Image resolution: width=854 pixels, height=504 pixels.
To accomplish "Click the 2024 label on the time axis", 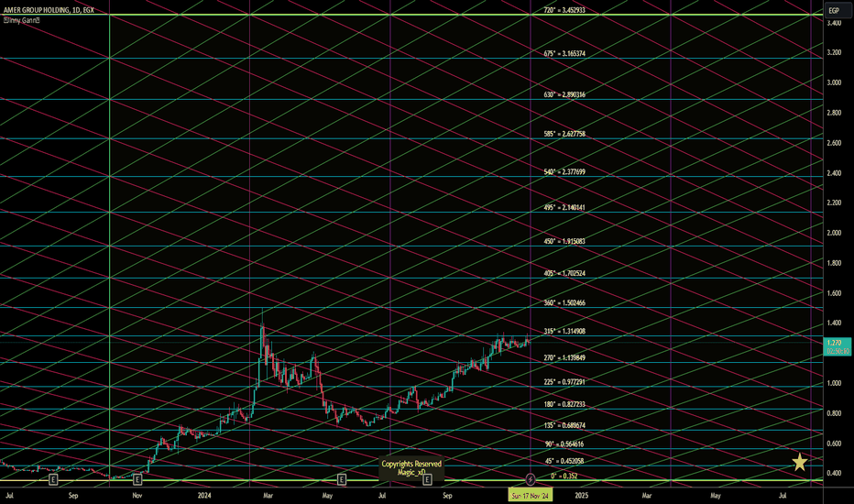I will pos(204,496).
